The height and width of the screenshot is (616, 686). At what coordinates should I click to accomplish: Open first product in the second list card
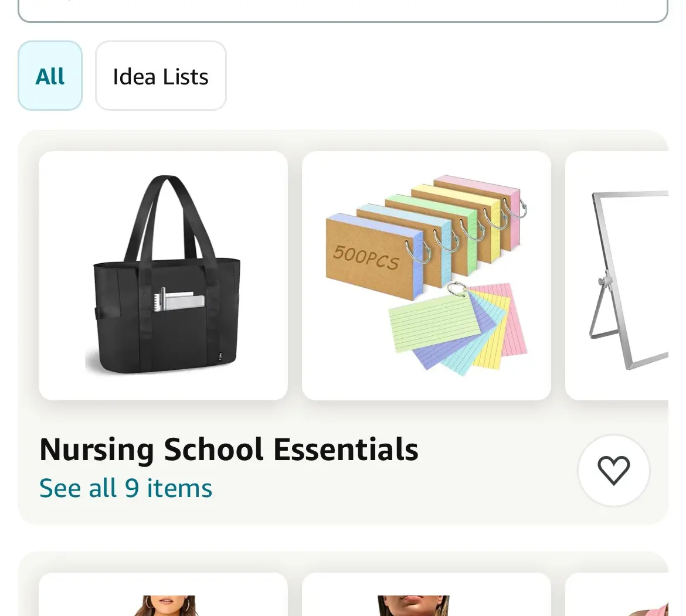tap(163, 598)
